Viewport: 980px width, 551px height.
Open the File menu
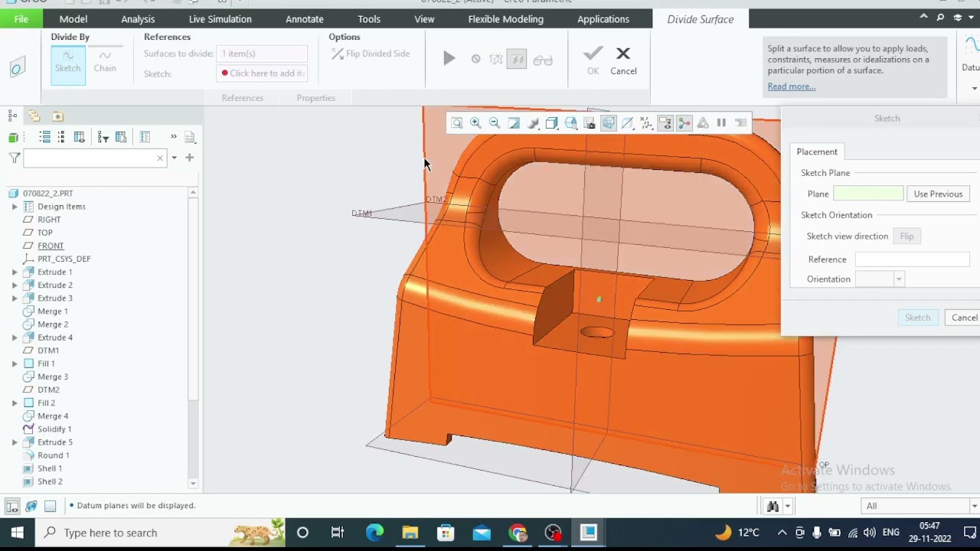coord(21,19)
